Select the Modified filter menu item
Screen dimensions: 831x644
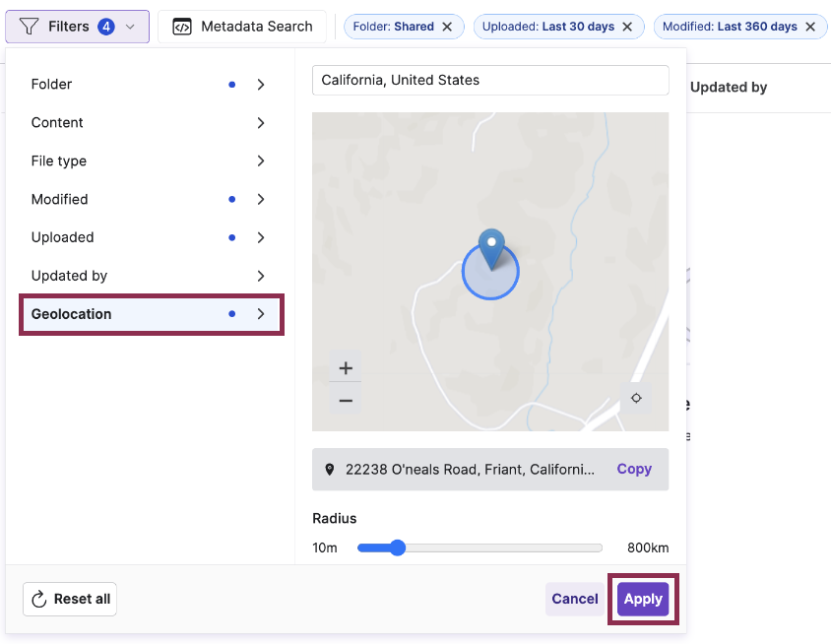click(148, 200)
